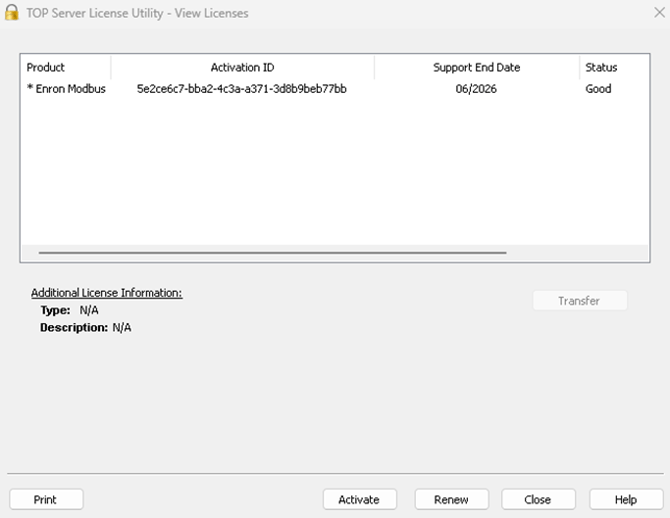Click the Activate button
This screenshot has width=670, height=518.
click(x=359, y=500)
